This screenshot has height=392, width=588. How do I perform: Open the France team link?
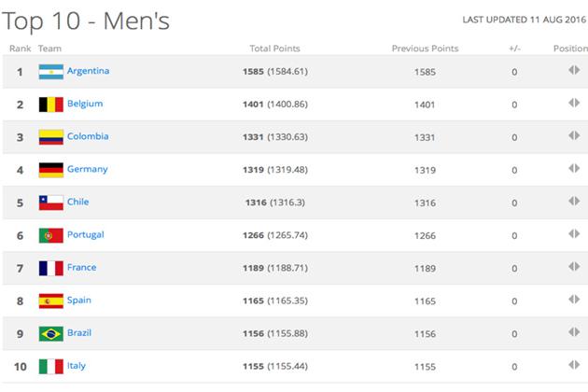click(x=81, y=267)
